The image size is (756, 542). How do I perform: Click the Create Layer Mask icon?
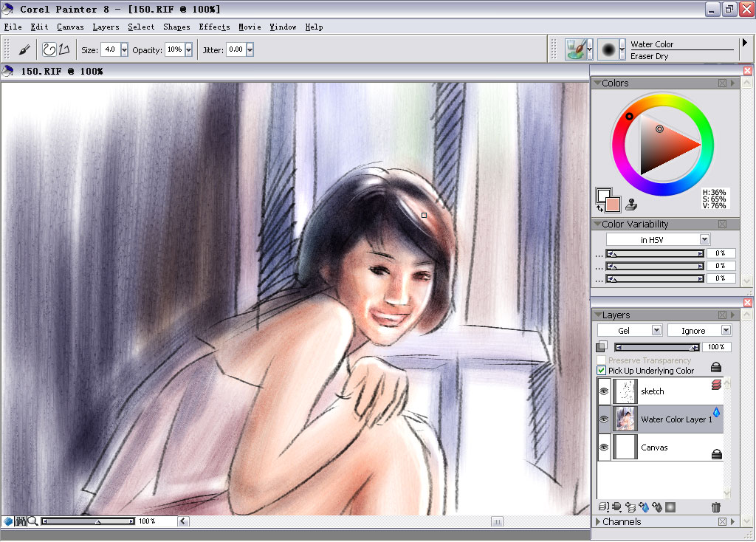point(670,507)
